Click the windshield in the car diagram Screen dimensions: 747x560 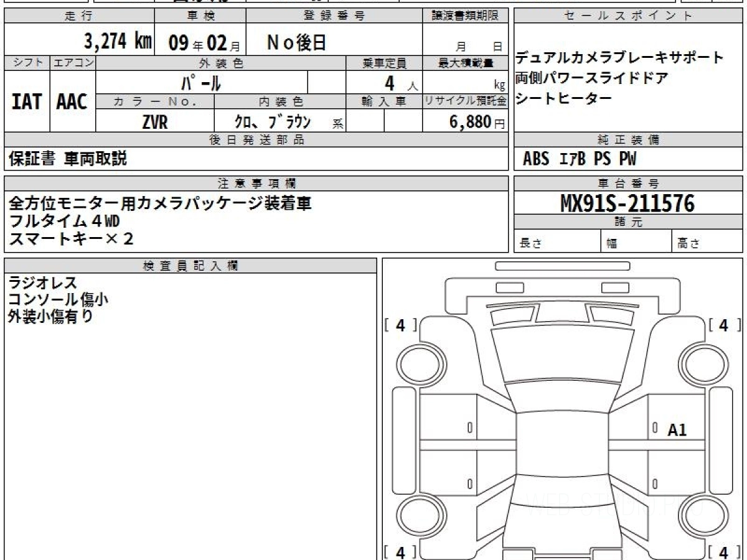(x=561, y=353)
